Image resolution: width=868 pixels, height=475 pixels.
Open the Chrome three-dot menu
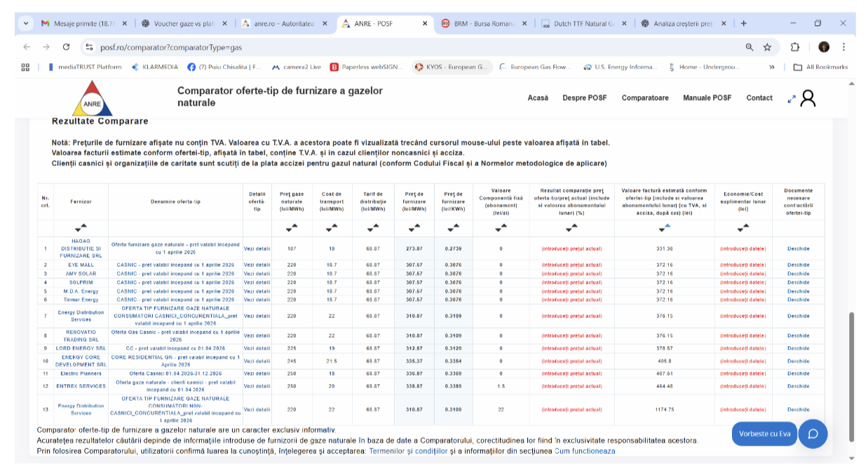point(843,47)
